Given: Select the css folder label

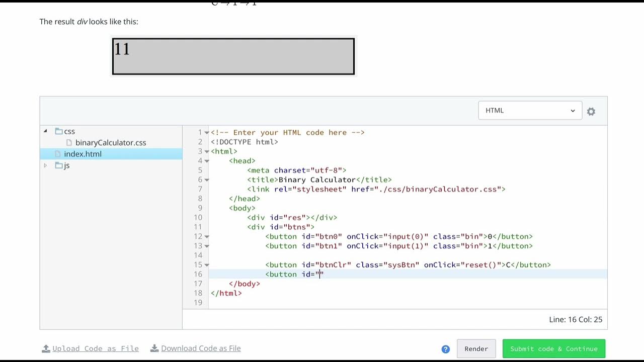Looking at the screenshot, I should (x=69, y=131).
